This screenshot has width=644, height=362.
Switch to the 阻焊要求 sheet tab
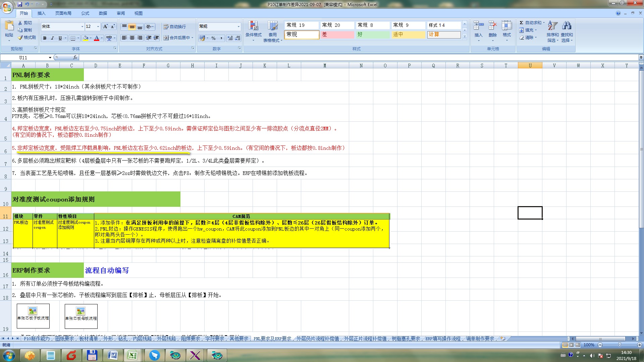pos(191,339)
